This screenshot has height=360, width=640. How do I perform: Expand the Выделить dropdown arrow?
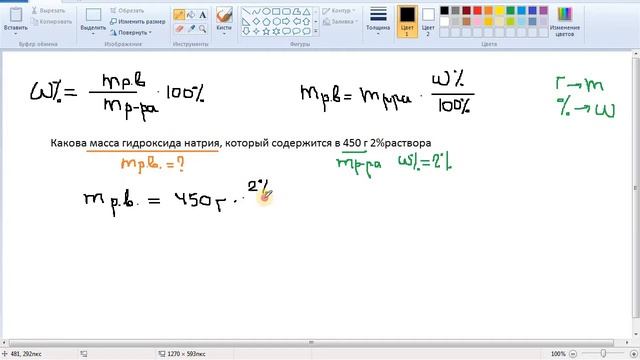[x=93, y=33]
